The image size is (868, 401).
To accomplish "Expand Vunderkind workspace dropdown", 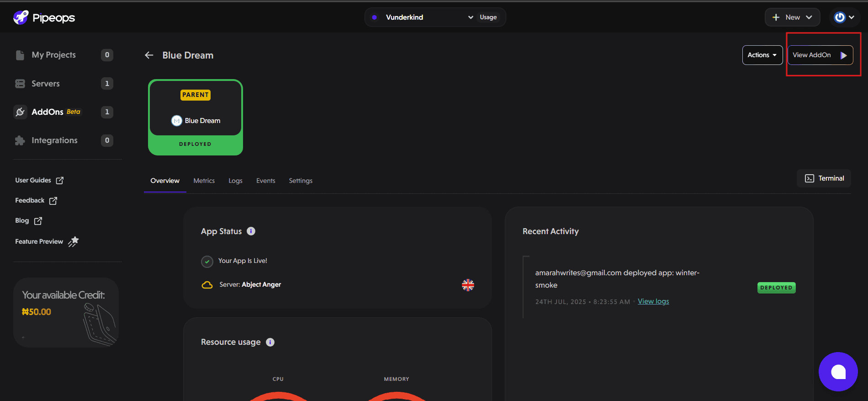I will pyautogui.click(x=422, y=17).
